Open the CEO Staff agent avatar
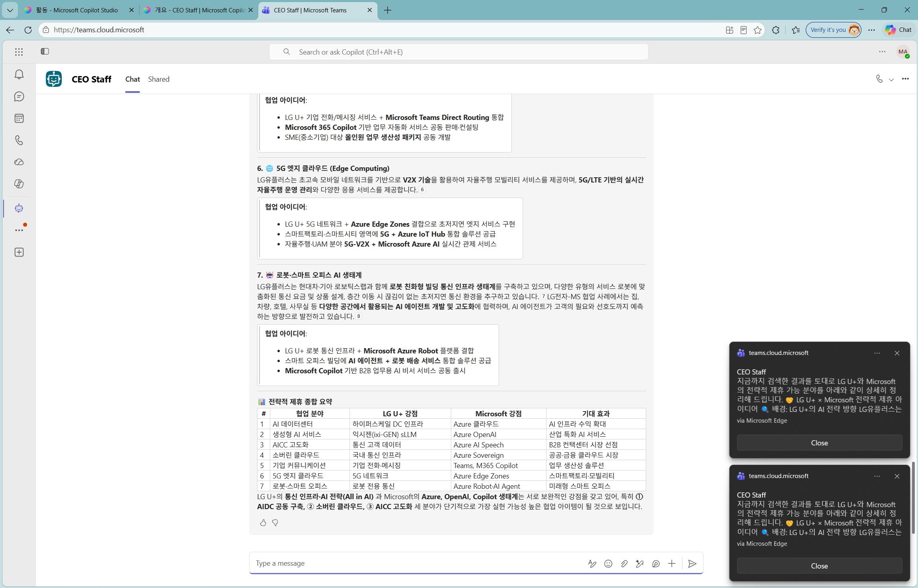This screenshot has width=918, height=588. (x=54, y=79)
